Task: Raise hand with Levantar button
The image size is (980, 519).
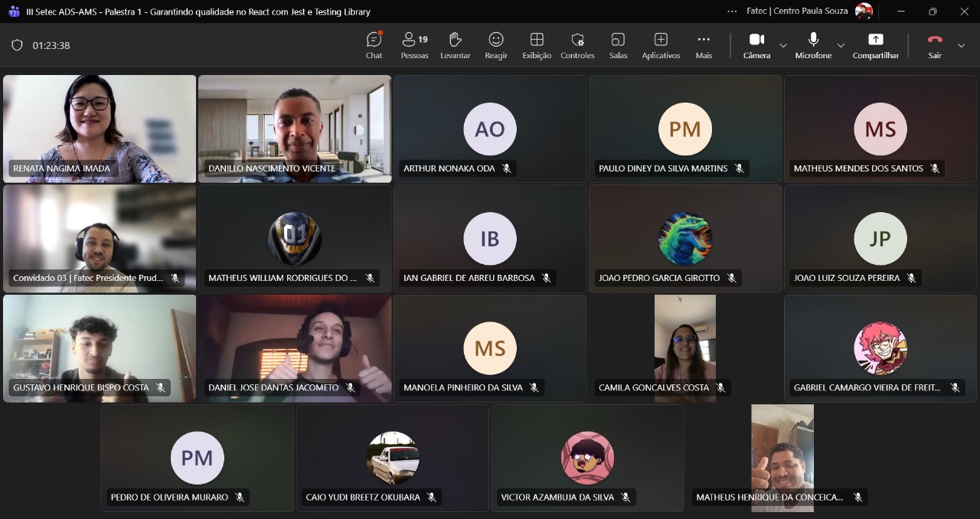Action: (x=455, y=45)
